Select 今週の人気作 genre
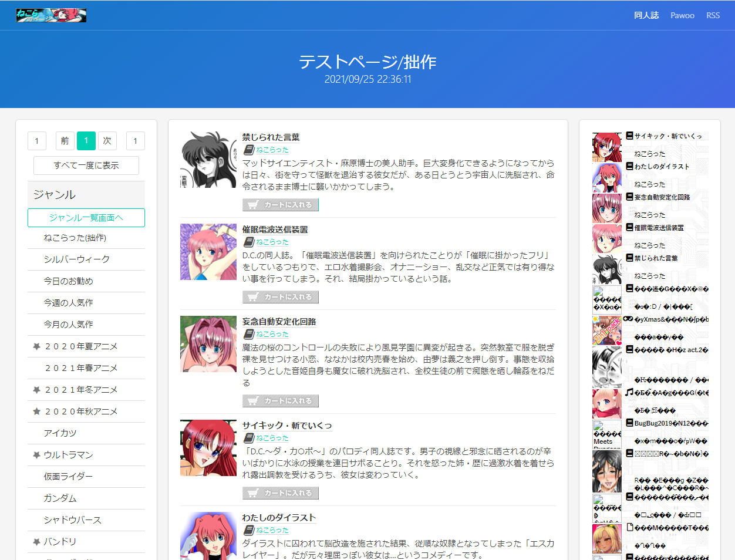This screenshot has width=735, height=560. click(68, 303)
